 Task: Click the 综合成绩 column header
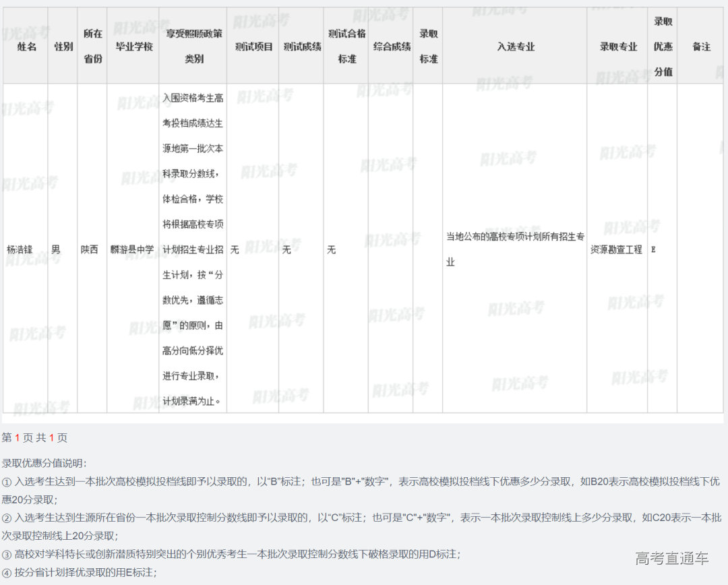[x=392, y=47]
